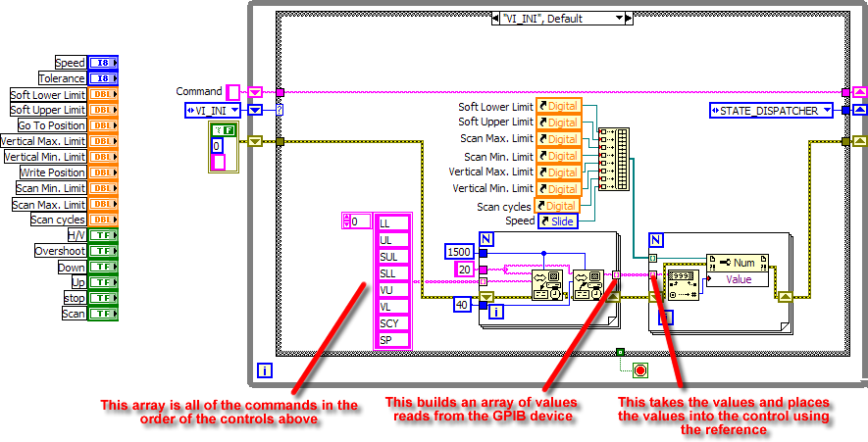Select the LL array element
The image size is (868, 442).
pos(393,222)
